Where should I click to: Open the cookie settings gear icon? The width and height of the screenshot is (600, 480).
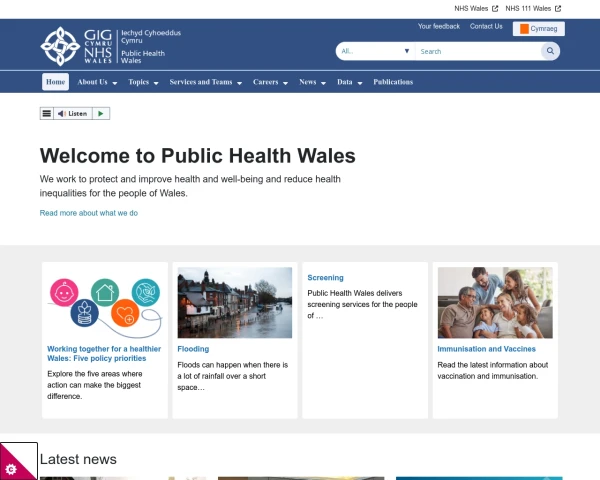point(11,468)
